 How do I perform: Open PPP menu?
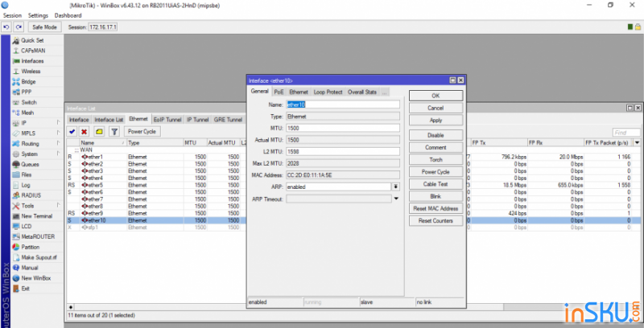point(27,92)
